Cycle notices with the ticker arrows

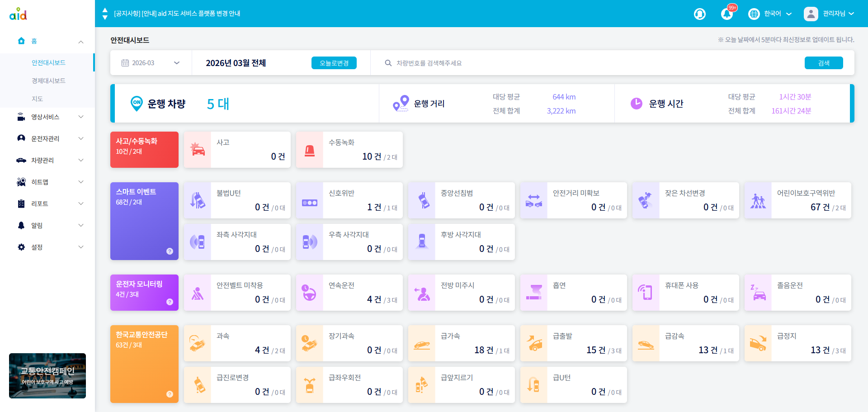(x=105, y=14)
